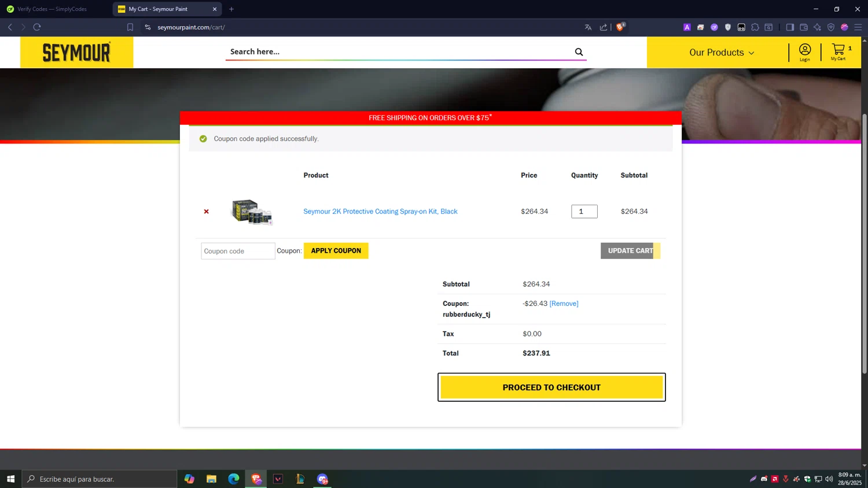Click the network tray icon
868x488 pixels.
[818, 479]
